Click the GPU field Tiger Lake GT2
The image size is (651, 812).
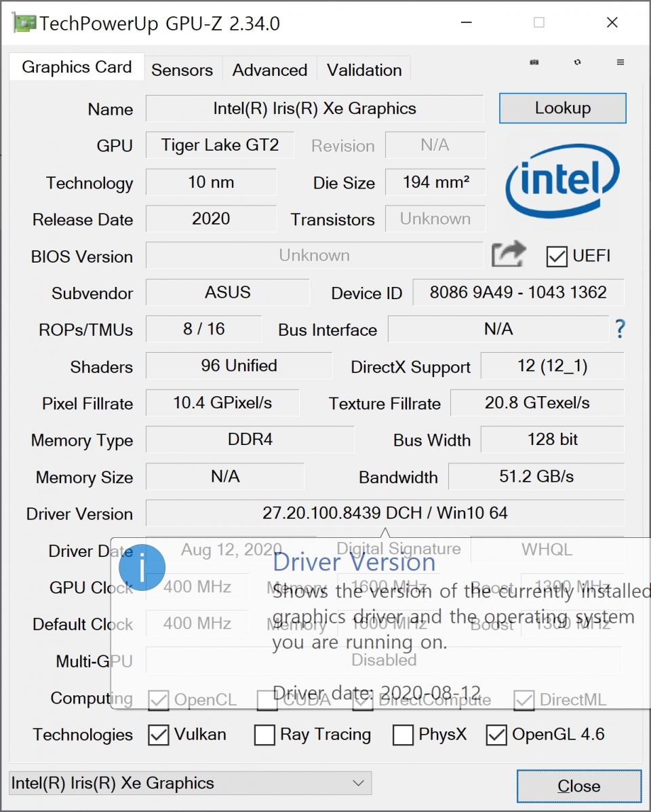pyautogui.click(x=220, y=145)
